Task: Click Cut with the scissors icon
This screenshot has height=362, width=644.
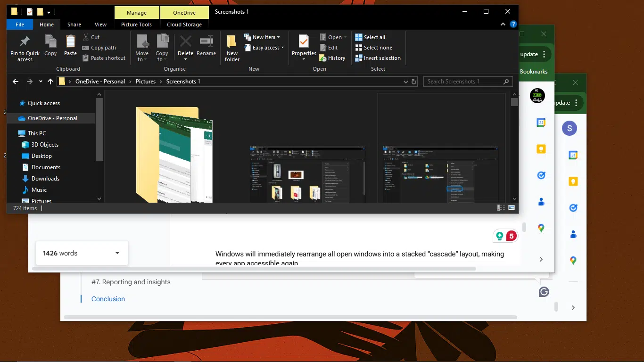Action: pos(91,37)
